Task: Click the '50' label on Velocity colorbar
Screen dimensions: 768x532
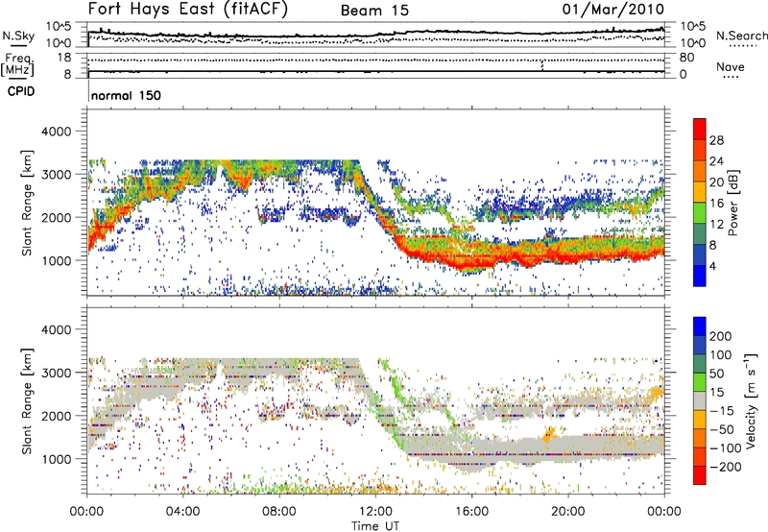Action: [716, 374]
